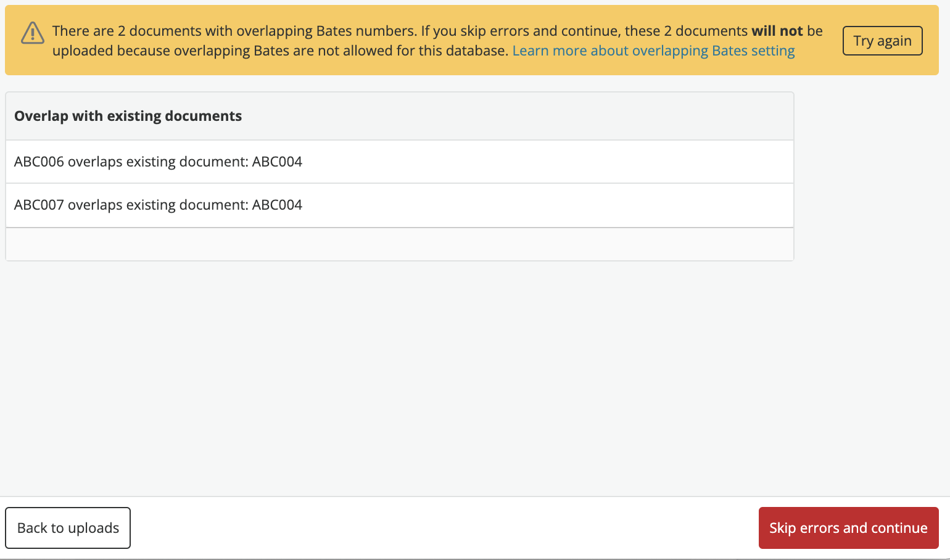
Task: Click the yellow warning banner text area
Action: tap(432, 40)
